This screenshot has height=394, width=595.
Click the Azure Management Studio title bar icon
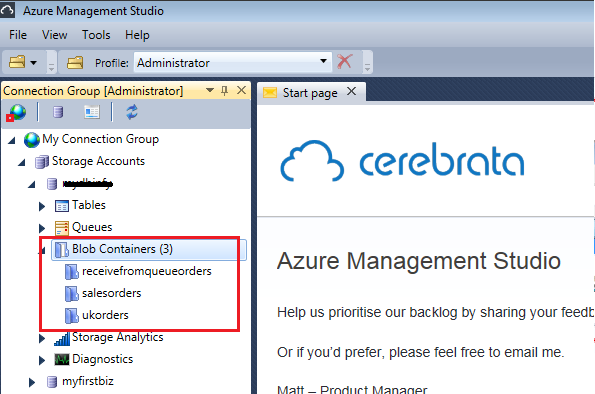coord(7,10)
